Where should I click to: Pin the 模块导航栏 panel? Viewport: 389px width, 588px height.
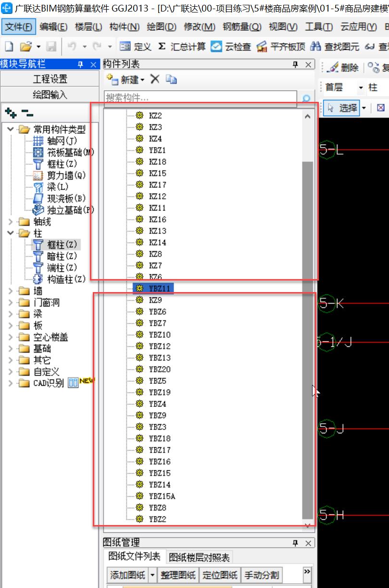click(x=80, y=64)
